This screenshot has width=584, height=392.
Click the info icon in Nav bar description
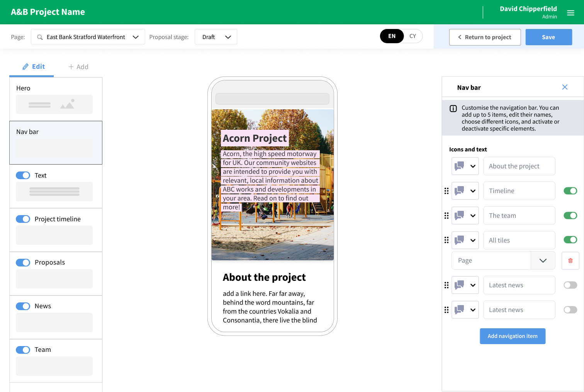tap(453, 109)
